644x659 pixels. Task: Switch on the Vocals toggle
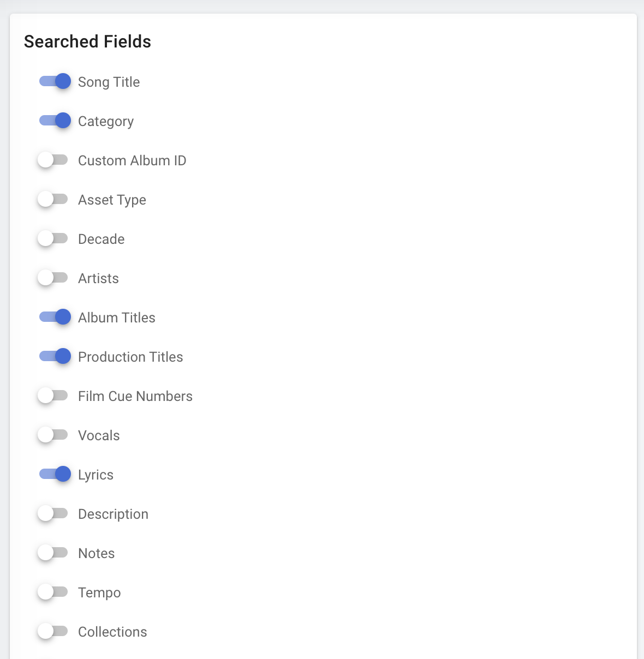pos(53,435)
